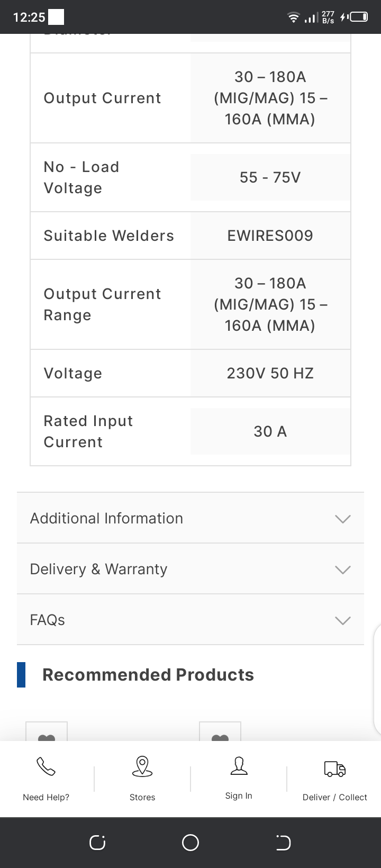The height and width of the screenshot is (868, 381).
Task: Click the Recommended Products heading
Action: [148, 675]
